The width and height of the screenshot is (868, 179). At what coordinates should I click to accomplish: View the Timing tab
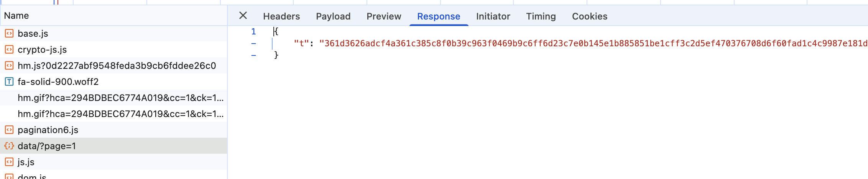pos(541,16)
